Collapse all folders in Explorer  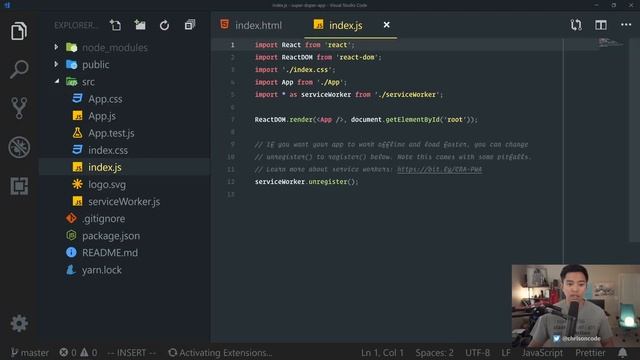[190, 25]
